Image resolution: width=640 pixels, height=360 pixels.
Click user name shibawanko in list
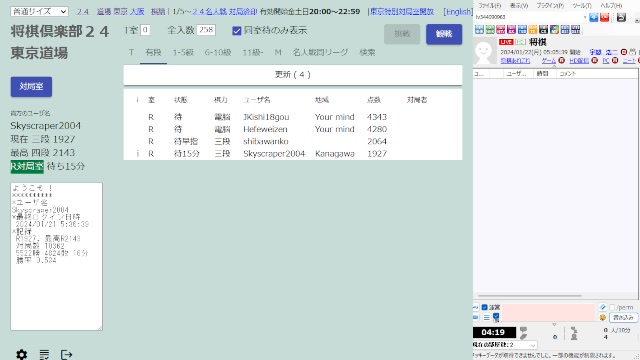[x=266, y=142]
